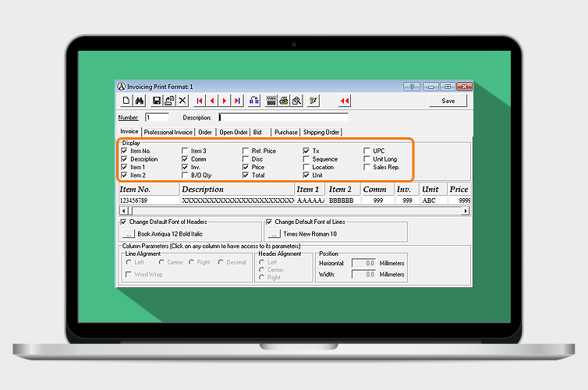Toggle Change Default Font of Headers checkbox
The height and width of the screenshot is (390, 588).
click(x=123, y=222)
